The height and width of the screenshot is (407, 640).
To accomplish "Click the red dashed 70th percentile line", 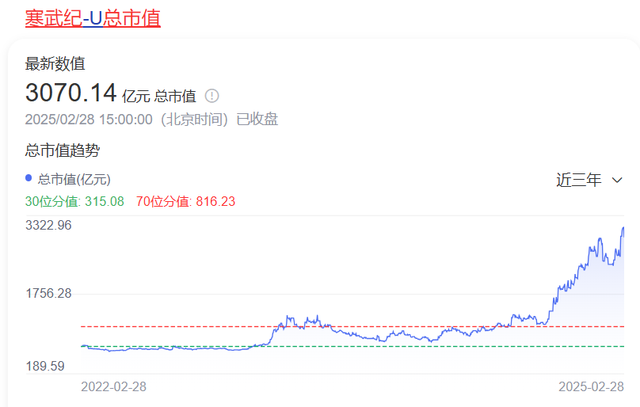I will pos(352,327).
